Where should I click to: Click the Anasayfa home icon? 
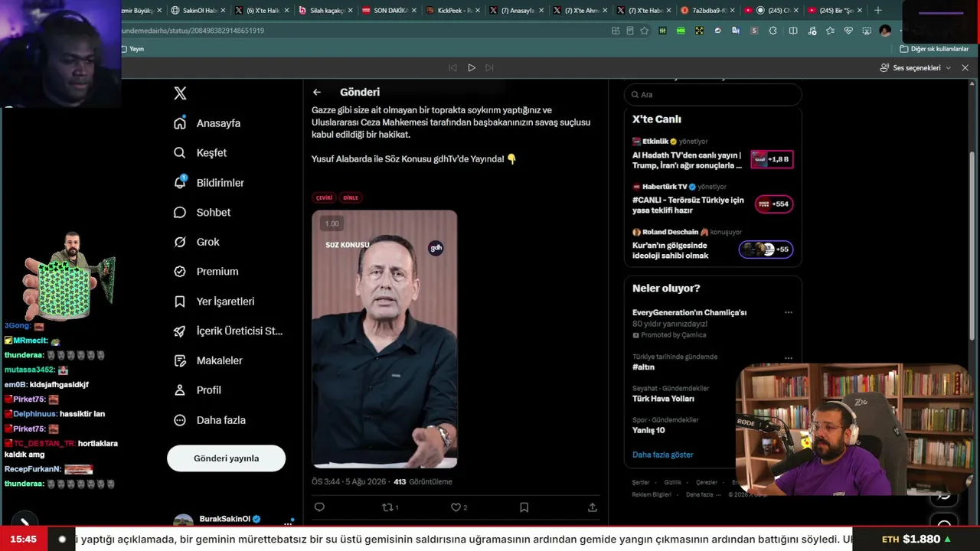(x=180, y=123)
